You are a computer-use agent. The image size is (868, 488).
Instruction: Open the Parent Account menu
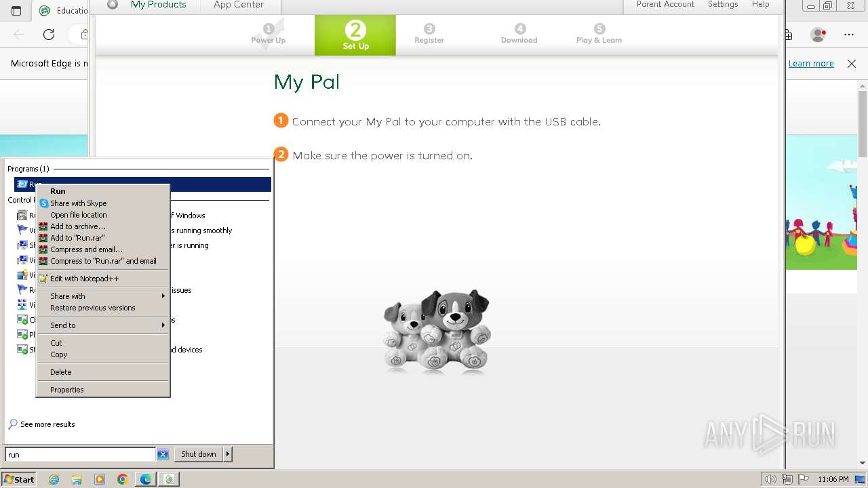point(665,5)
